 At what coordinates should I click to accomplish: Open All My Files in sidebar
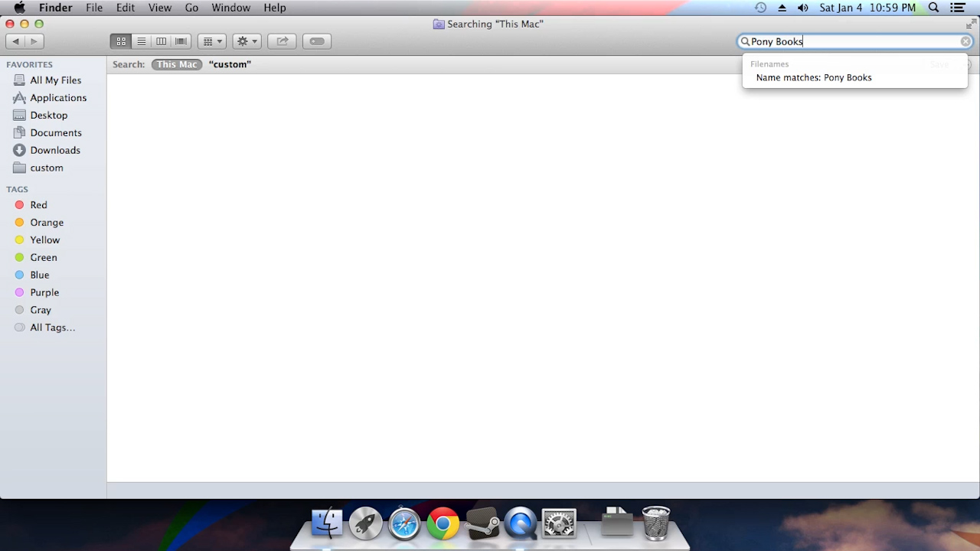click(54, 80)
